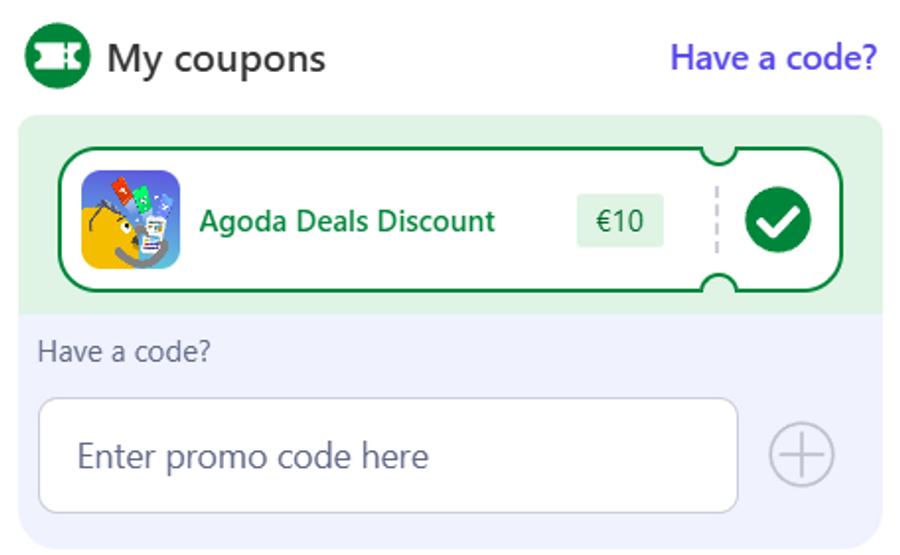Open the purple "Have a code?" link
The image size is (900, 555).
click(773, 57)
